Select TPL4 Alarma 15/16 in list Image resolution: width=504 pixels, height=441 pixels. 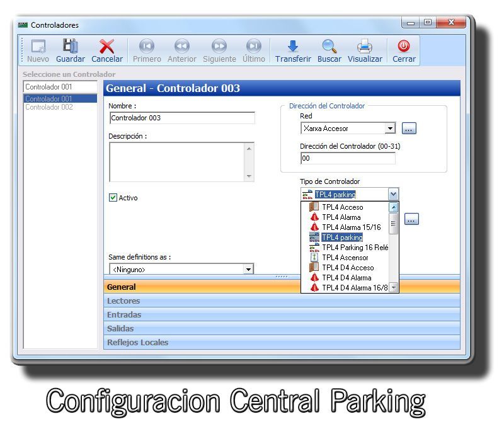(345, 227)
